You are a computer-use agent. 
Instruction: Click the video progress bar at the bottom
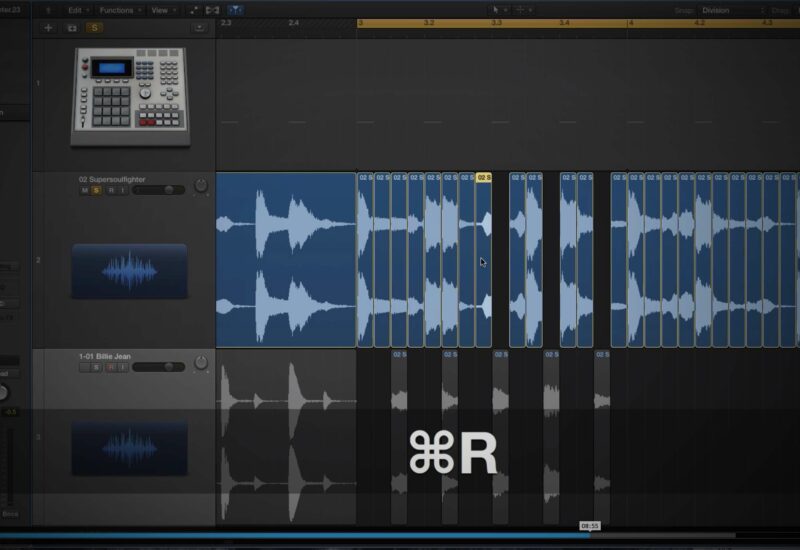point(368,536)
